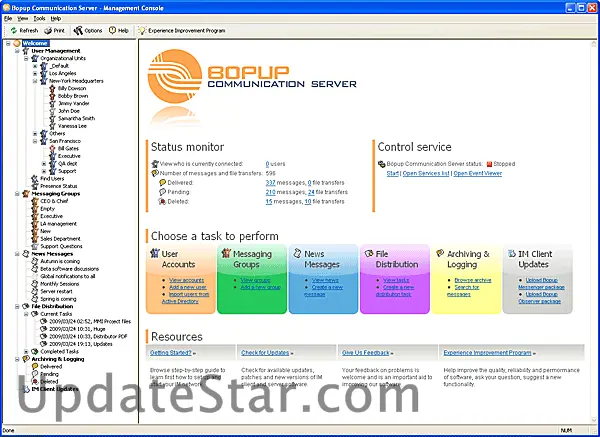600x437 pixels.
Task: Click the Refresh toolbar icon
Action: (14, 30)
